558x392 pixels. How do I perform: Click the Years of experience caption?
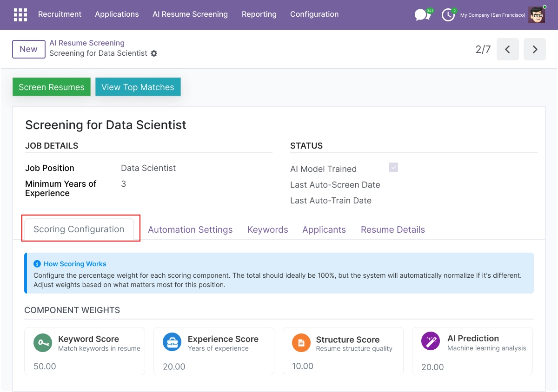click(218, 348)
